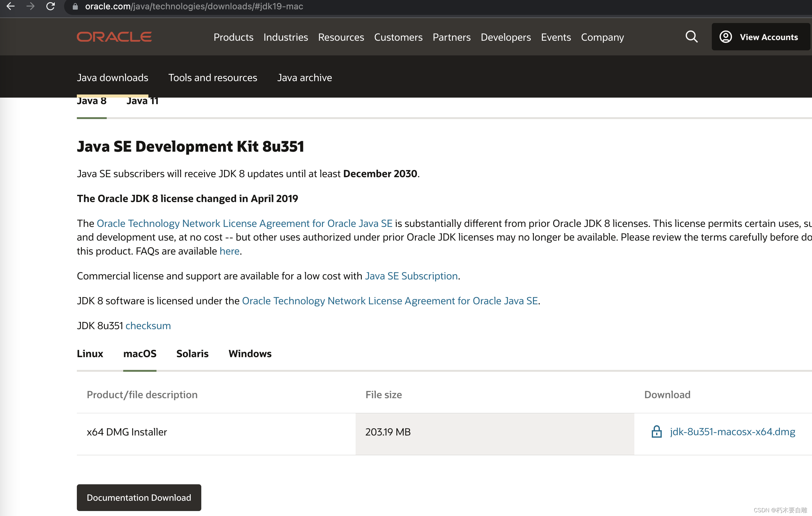Open the Events menu
Screen dimensions: 812x516
pyautogui.click(x=556, y=37)
